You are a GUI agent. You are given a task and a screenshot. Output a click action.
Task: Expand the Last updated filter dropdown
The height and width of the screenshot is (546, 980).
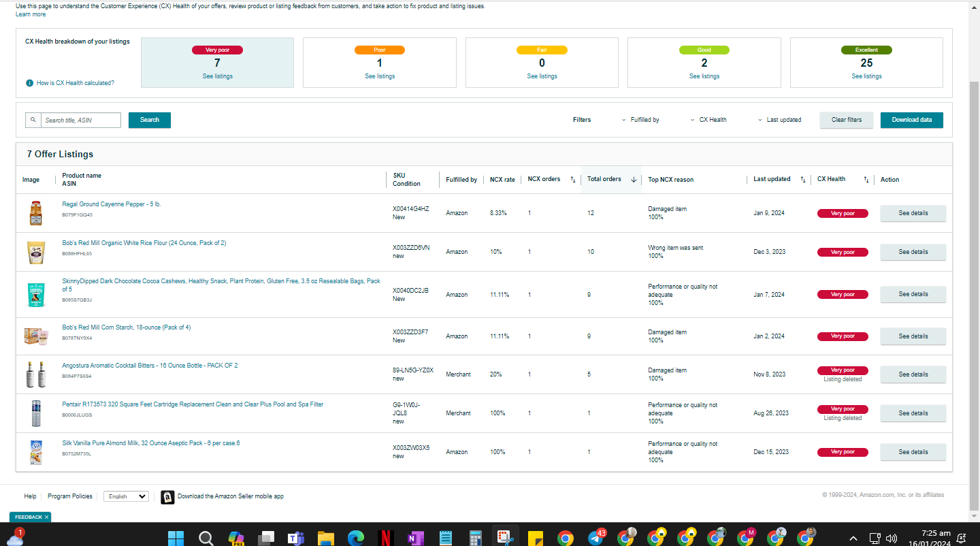pos(780,120)
